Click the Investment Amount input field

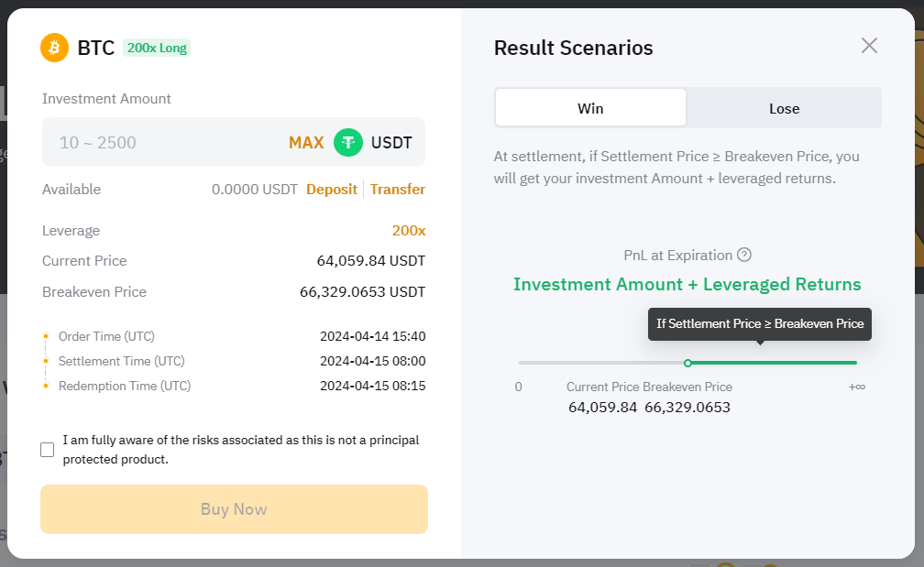pos(165,143)
